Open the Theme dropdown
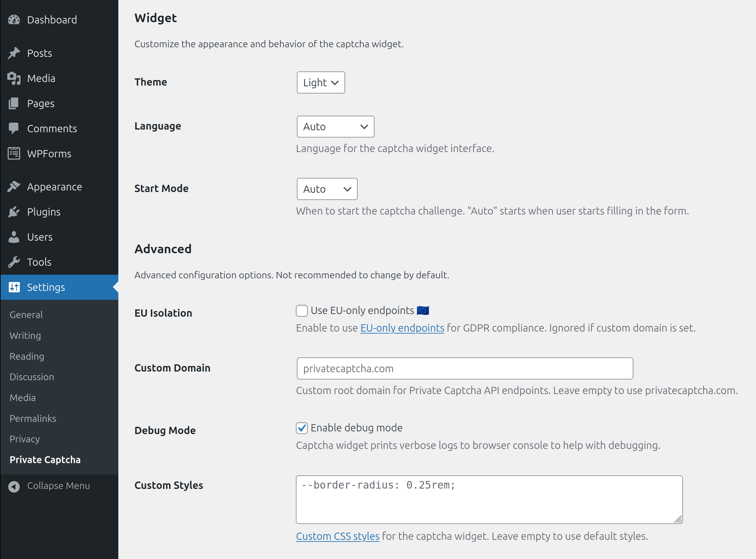The height and width of the screenshot is (559, 756). point(320,82)
